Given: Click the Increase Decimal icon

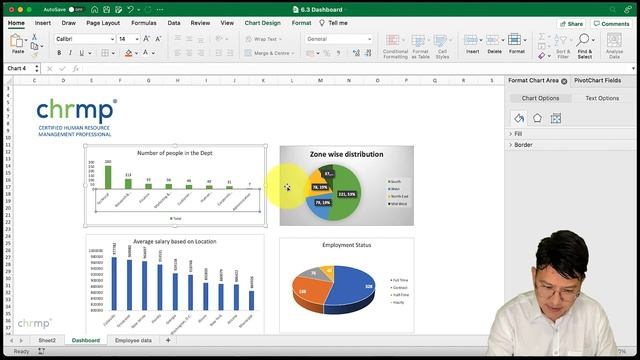Looking at the screenshot, I should [356, 53].
